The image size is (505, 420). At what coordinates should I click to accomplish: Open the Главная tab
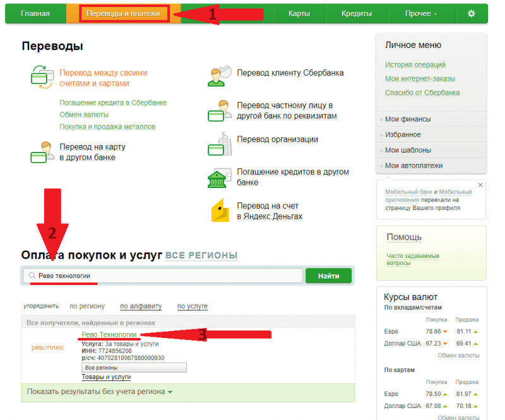point(35,13)
